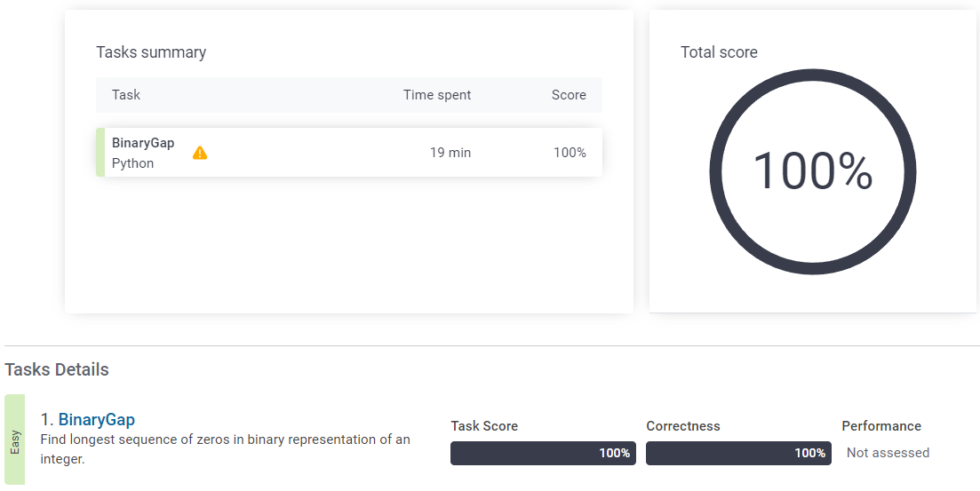The height and width of the screenshot is (491, 980).
Task: Open the BinaryGap task link in Tasks Details
Action: click(x=96, y=419)
